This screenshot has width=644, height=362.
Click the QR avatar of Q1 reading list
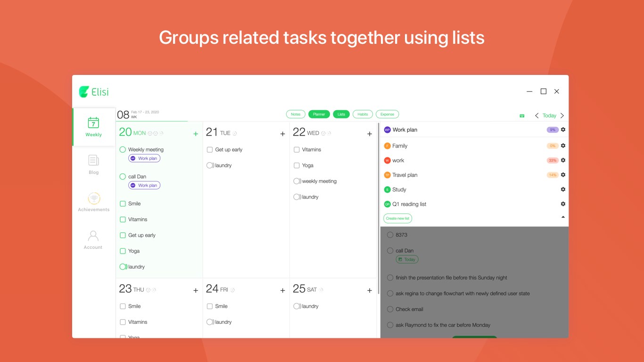[x=387, y=204]
